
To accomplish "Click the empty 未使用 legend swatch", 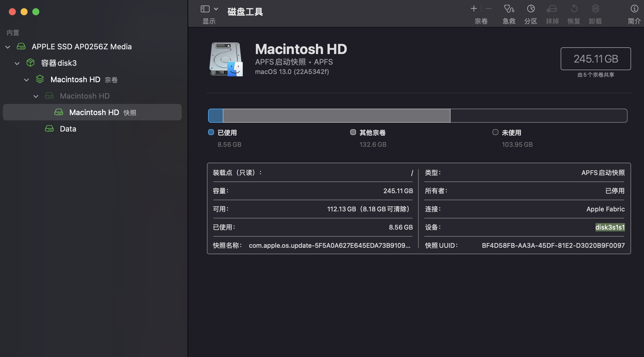I will (x=495, y=132).
